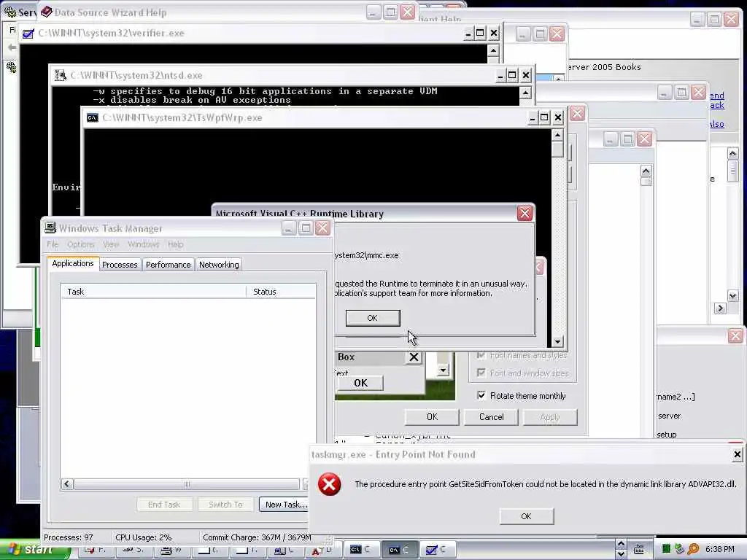Switch to the Performance tab
Screen dimensions: 747x560
click(169, 264)
